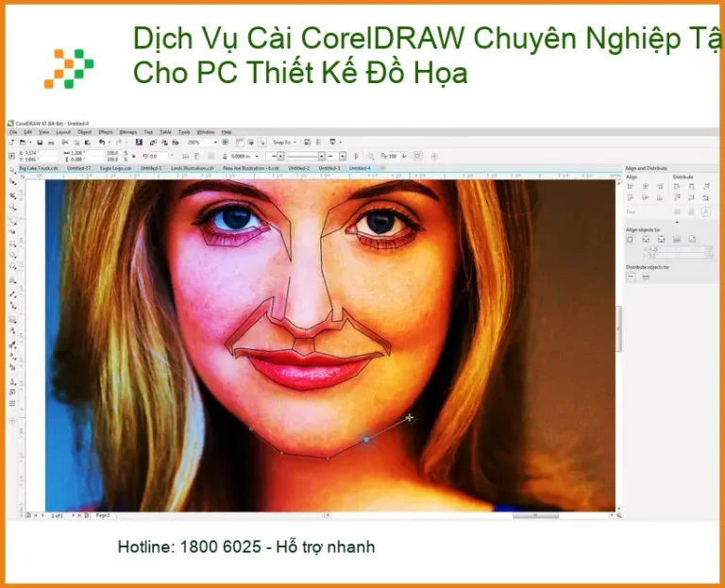Open the 250% zoom level dropdown
The width and height of the screenshot is (725, 588).
(215, 143)
